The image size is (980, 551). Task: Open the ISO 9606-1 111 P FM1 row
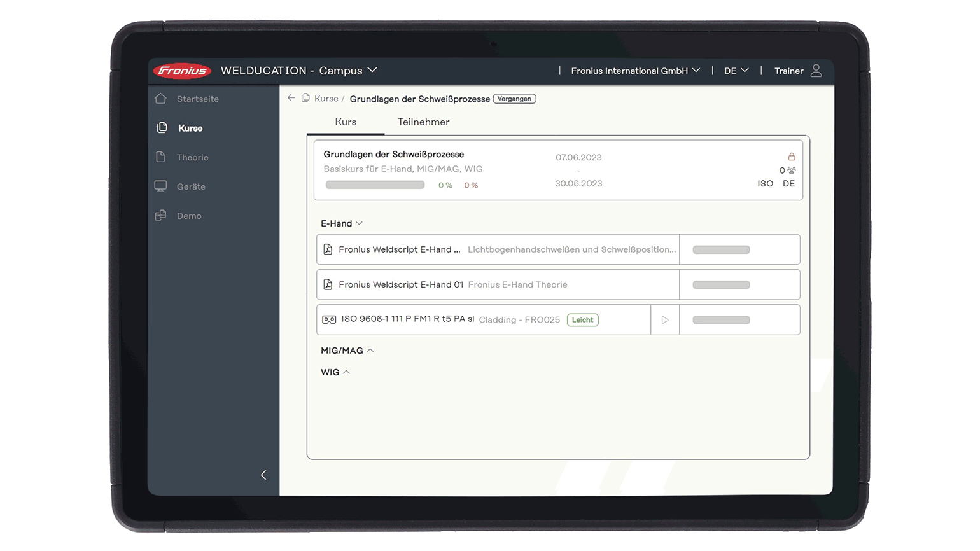click(x=558, y=320)
